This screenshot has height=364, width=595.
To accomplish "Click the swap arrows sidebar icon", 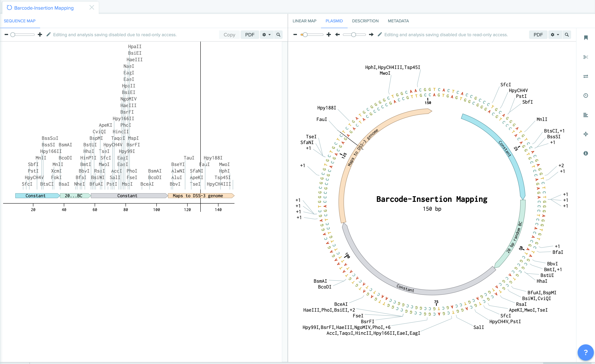I will 586,76.
